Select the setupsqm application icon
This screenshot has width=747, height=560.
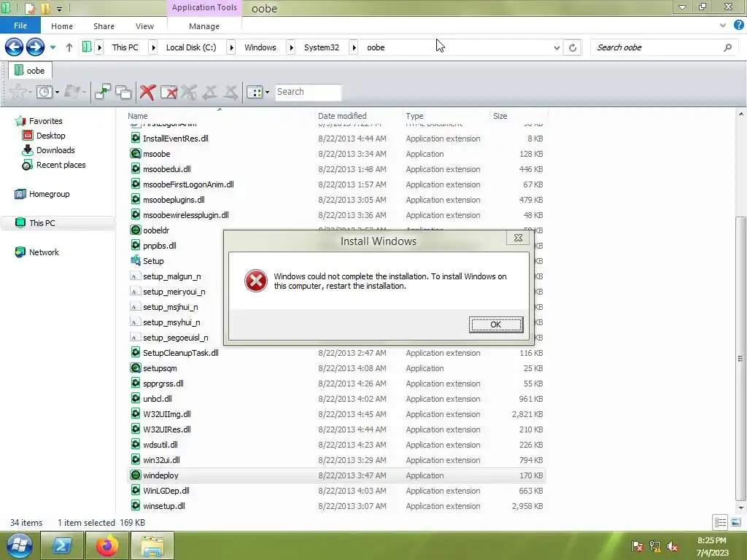click(135, 368)
